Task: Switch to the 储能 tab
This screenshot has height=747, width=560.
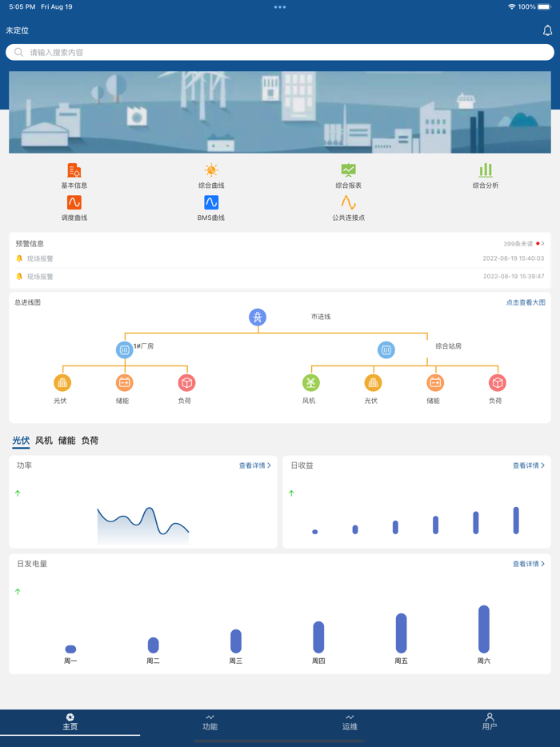Action: click(x=66, y=441)
